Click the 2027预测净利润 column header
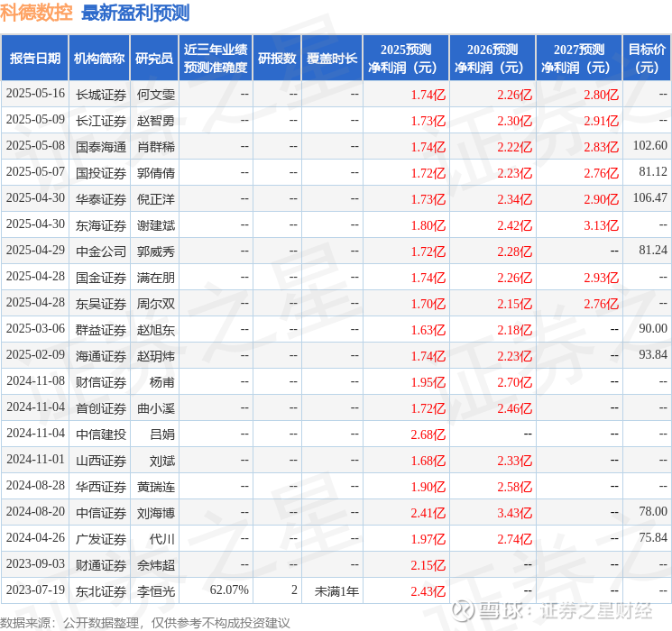This screenshot has height=631, width=672. (x=579, y=59)
